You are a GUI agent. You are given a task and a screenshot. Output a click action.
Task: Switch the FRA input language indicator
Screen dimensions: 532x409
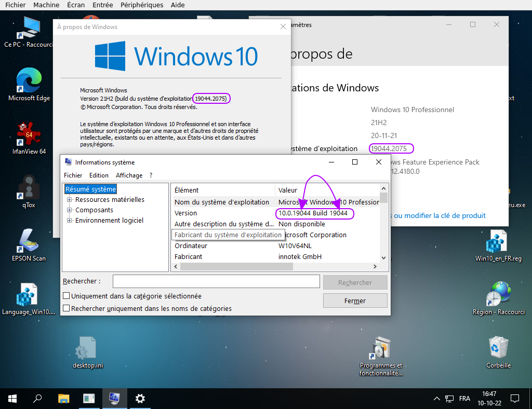pos(464,399)
